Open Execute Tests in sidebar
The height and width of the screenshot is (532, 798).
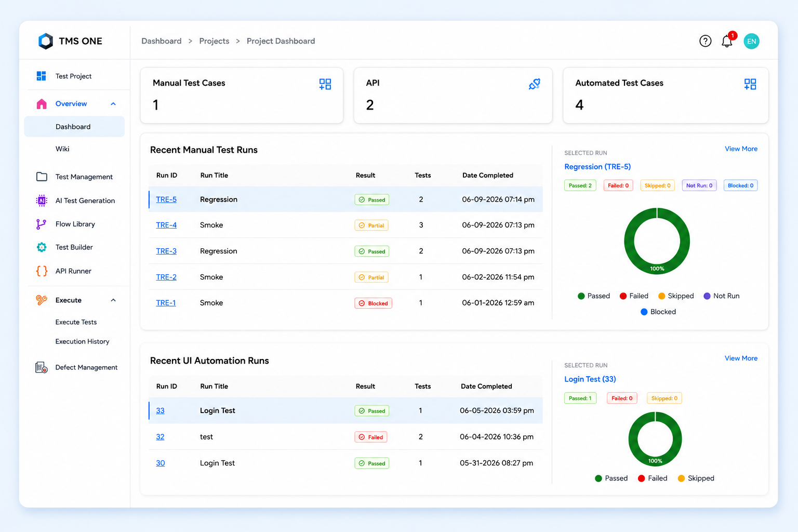click(76, 322)
